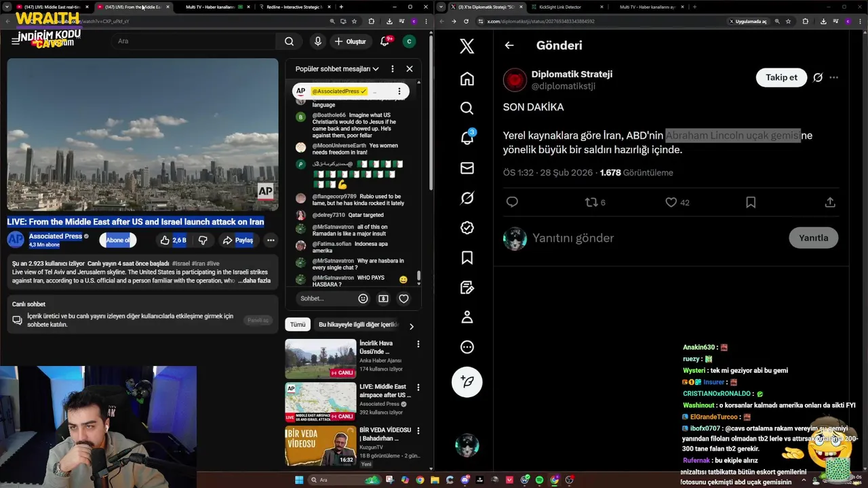The height and width of the screenshot is (488, 868).
Task: Open X messages envelope icon
Action: (467, 168)
